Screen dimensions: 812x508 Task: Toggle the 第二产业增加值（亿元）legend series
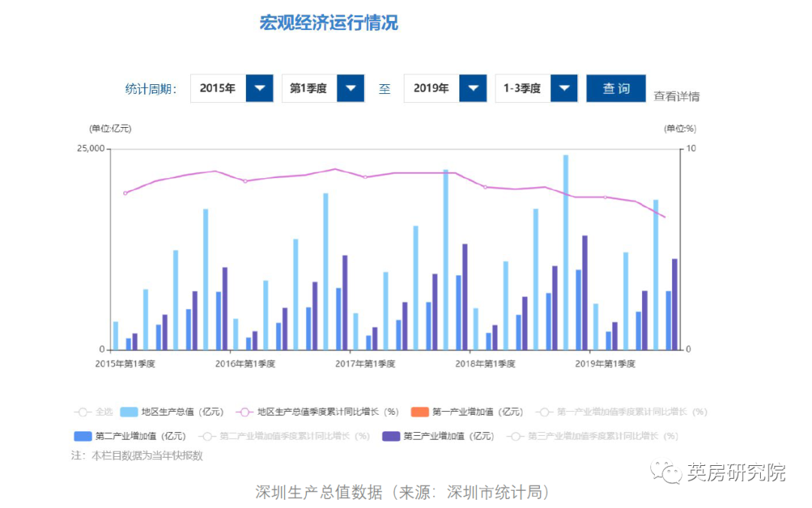coord(130,436)
